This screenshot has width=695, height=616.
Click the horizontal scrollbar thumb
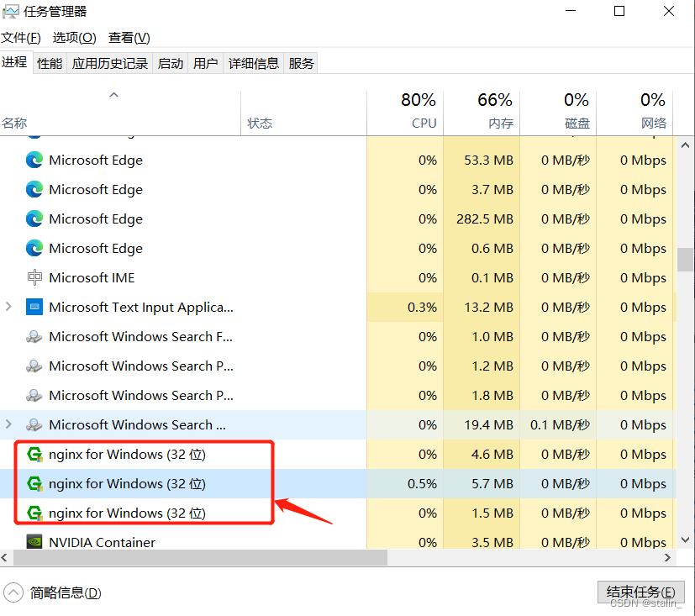click(200, 557)
